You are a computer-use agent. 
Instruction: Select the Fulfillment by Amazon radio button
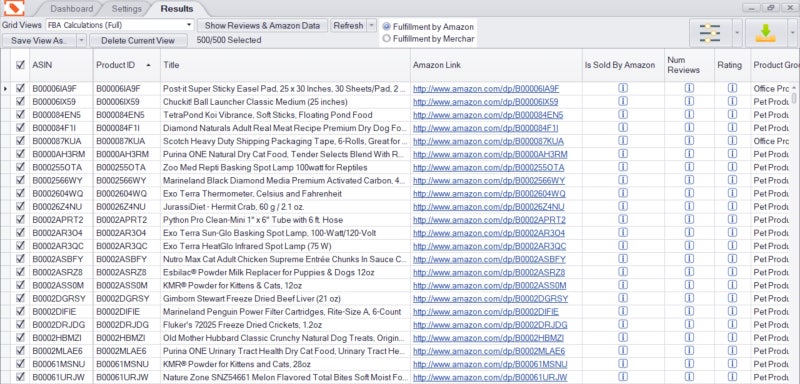[387, 27]
